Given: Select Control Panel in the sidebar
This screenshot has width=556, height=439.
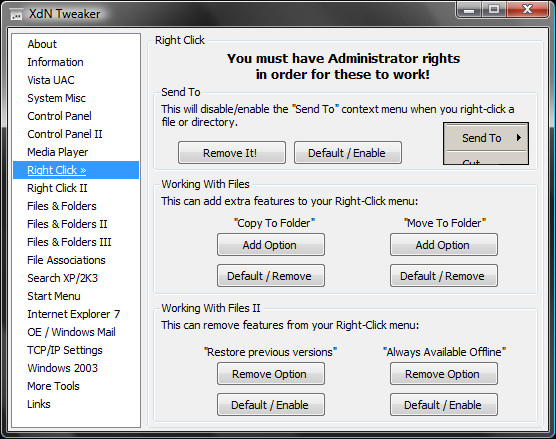Looking at the screenshot, I should (x=59, y=116).
